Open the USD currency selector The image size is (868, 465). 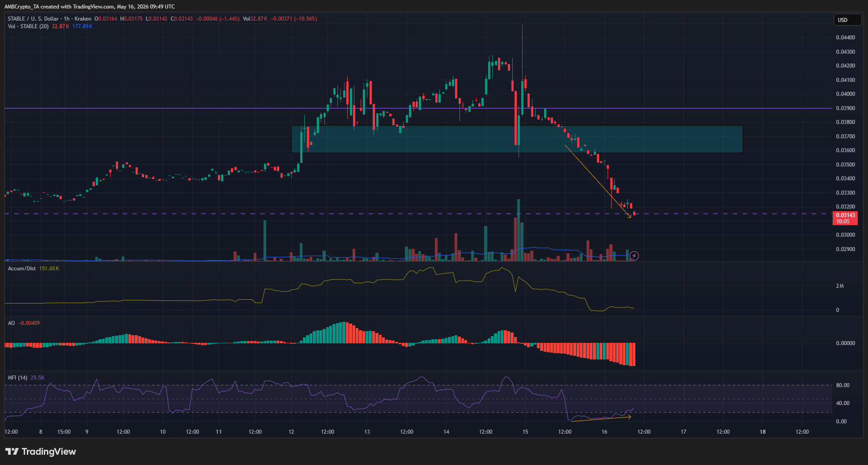coord(847,20)
